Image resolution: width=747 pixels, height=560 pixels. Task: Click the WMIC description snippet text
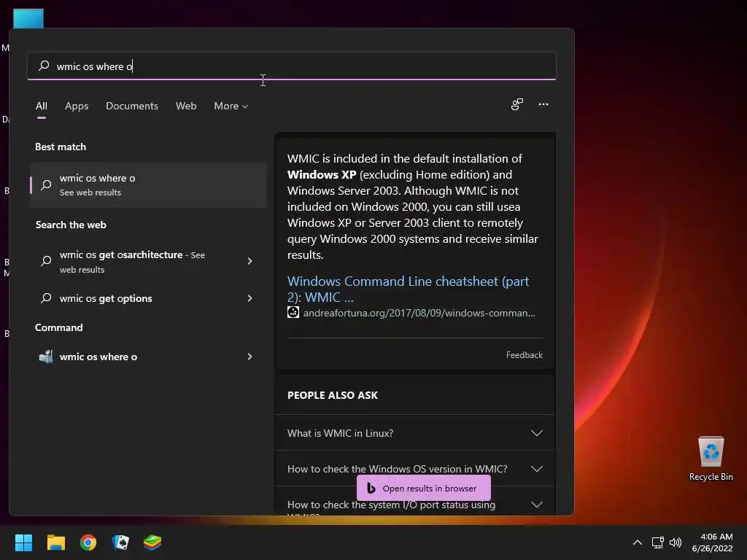(413, 206)
